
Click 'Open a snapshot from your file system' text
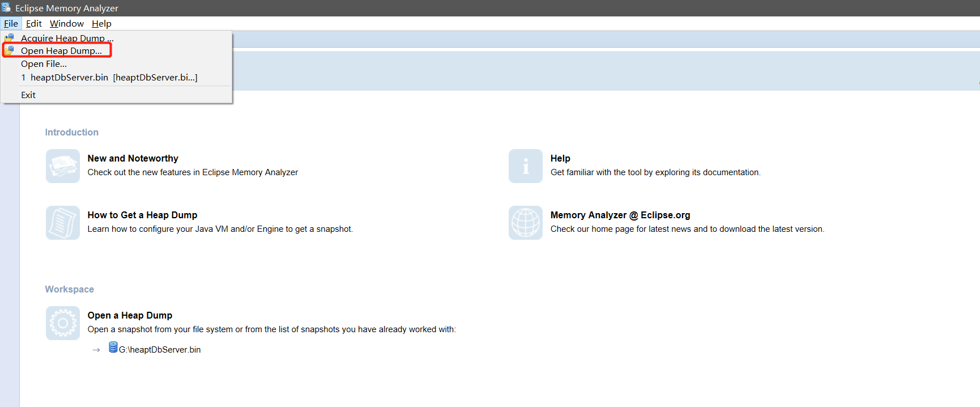271,329
